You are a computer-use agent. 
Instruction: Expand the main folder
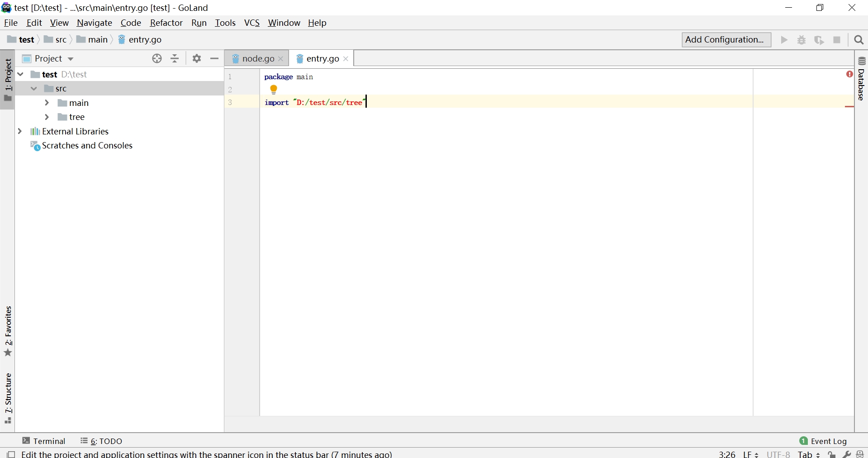(47, 103)
